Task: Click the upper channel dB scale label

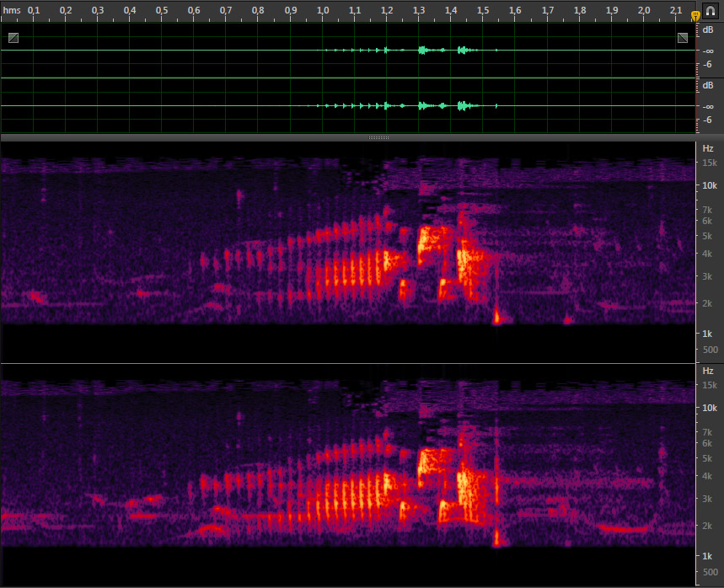Action: tap(708, 30)
